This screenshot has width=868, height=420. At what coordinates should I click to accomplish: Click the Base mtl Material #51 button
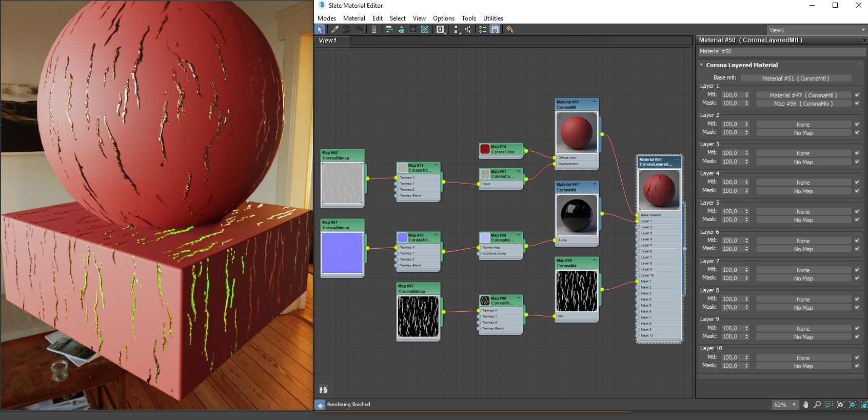[796, 78]
